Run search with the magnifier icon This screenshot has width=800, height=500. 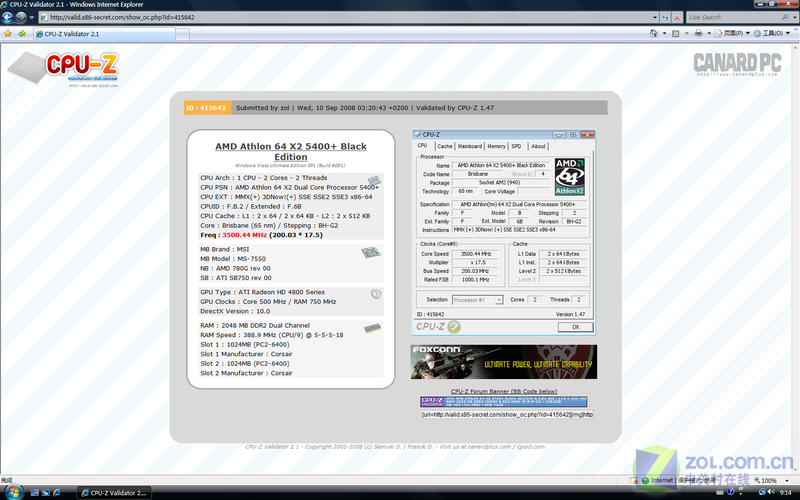click(785, 17)
